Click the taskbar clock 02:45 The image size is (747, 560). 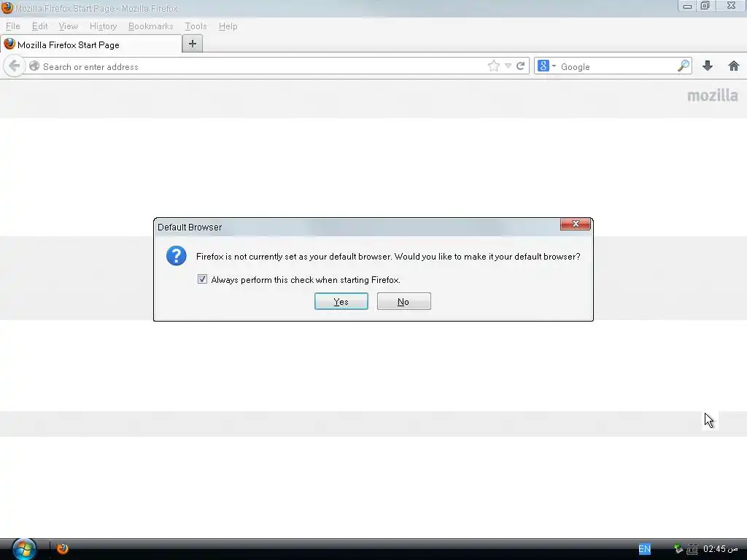point(720,549)
